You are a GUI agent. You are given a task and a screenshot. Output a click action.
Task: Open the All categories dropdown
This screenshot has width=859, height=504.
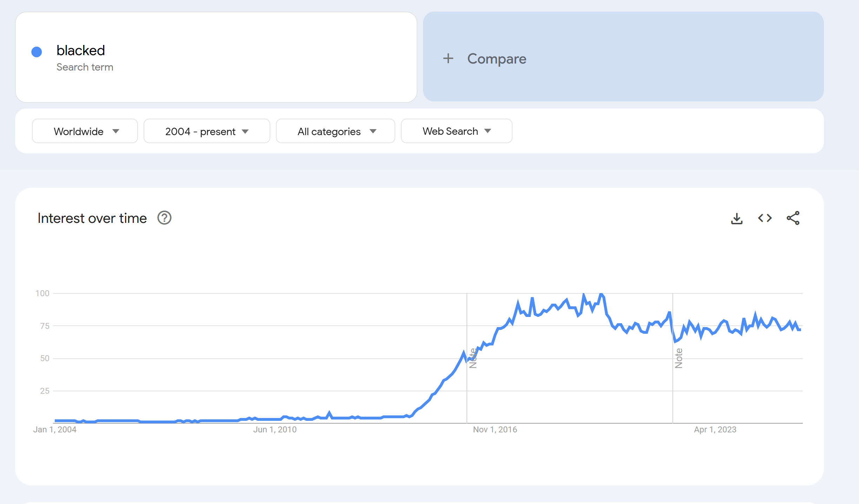[x=329, y=131]
